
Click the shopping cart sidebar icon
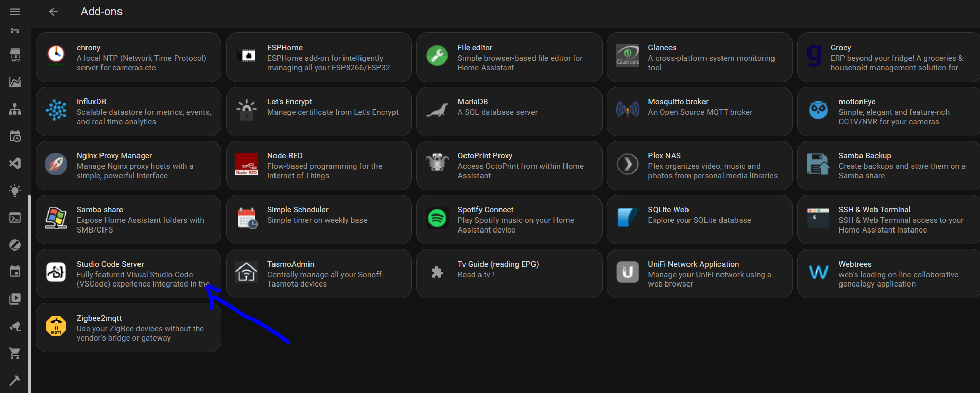point(15,353)
